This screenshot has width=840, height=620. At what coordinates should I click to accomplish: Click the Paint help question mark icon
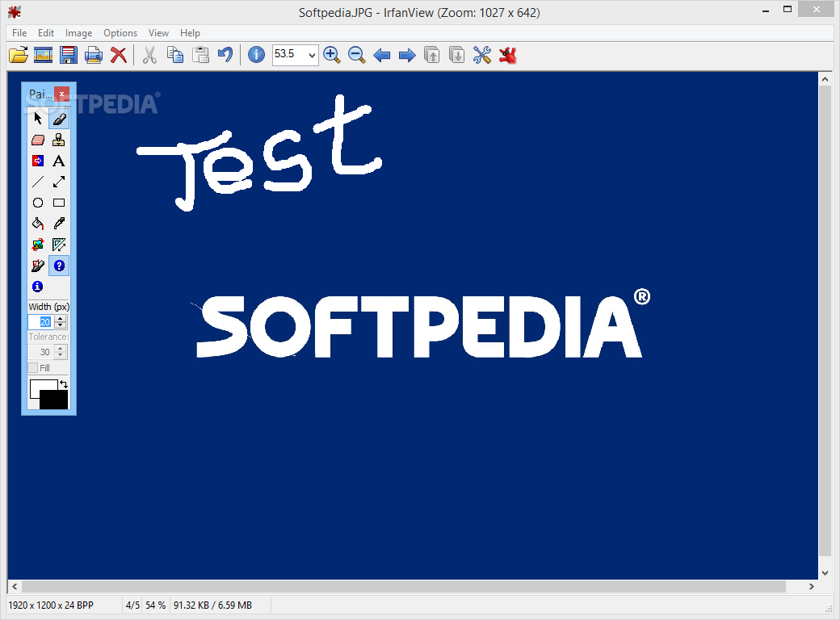pyautogui.click(x=59, y=266)
